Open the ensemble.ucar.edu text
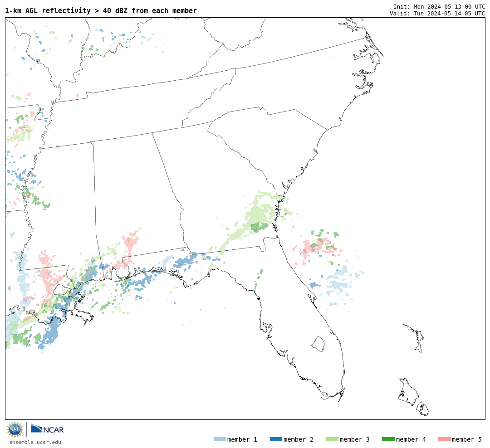490x448 pixels. pyautogui.click(x=35, y=442)
